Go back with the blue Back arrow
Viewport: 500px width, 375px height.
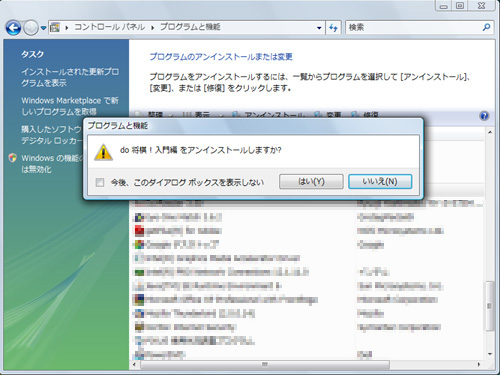click(x=13, y=28)
